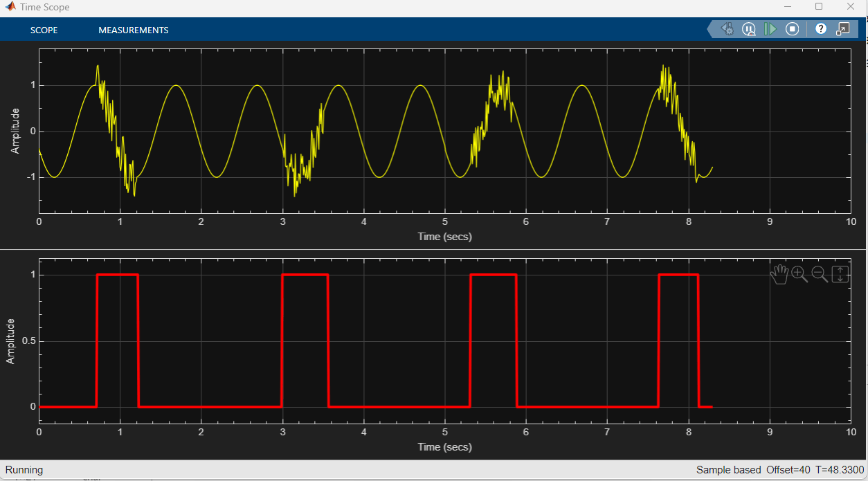Stop the running simulation
Image resolution: width=868 pixels, height=481 pixels.
pyautogui.click(x=793, y=29)
